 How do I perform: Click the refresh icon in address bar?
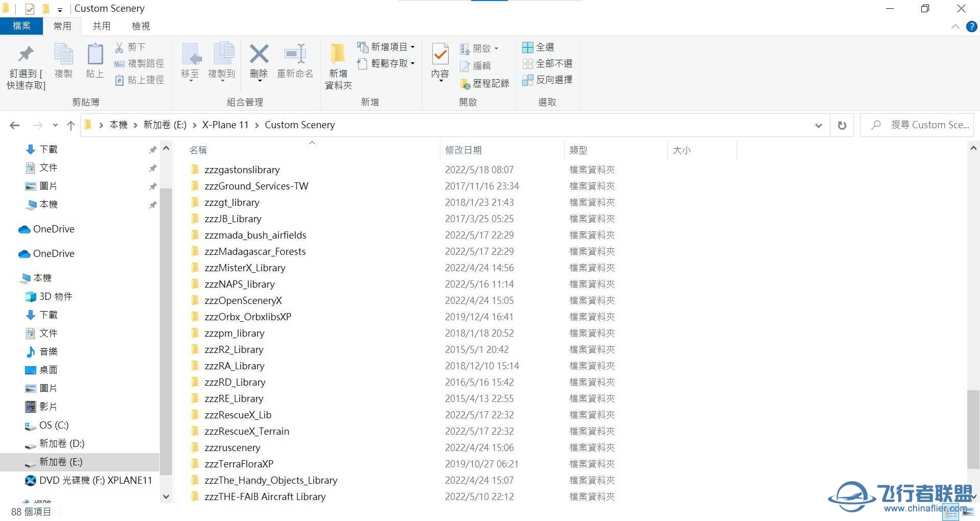[842, 125]
